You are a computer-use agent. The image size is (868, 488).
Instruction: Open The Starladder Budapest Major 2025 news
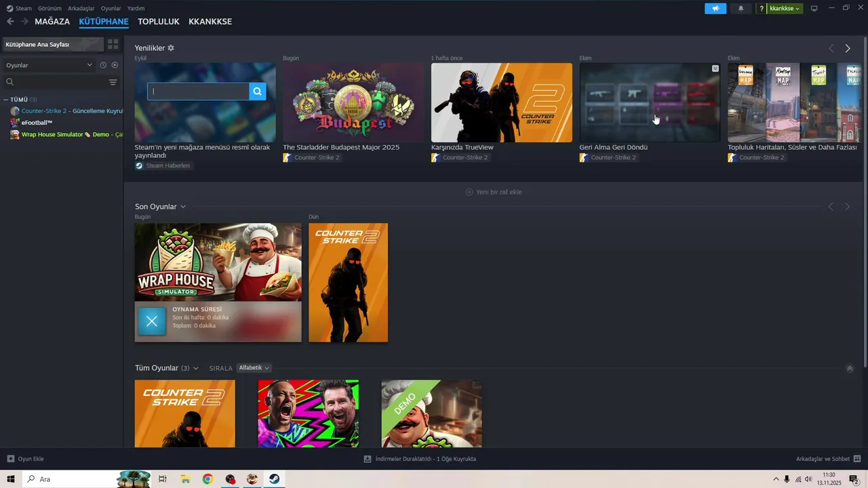click(x=341, y=147)
